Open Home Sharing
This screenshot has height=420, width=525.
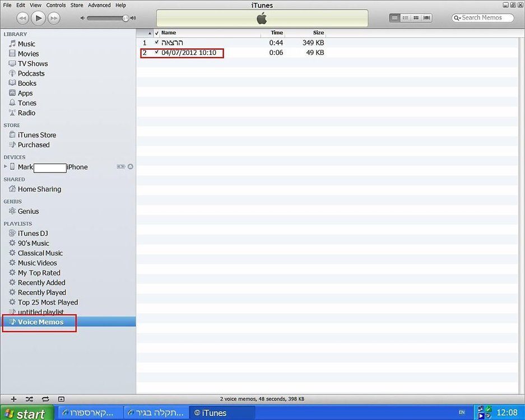coord(40,189)
